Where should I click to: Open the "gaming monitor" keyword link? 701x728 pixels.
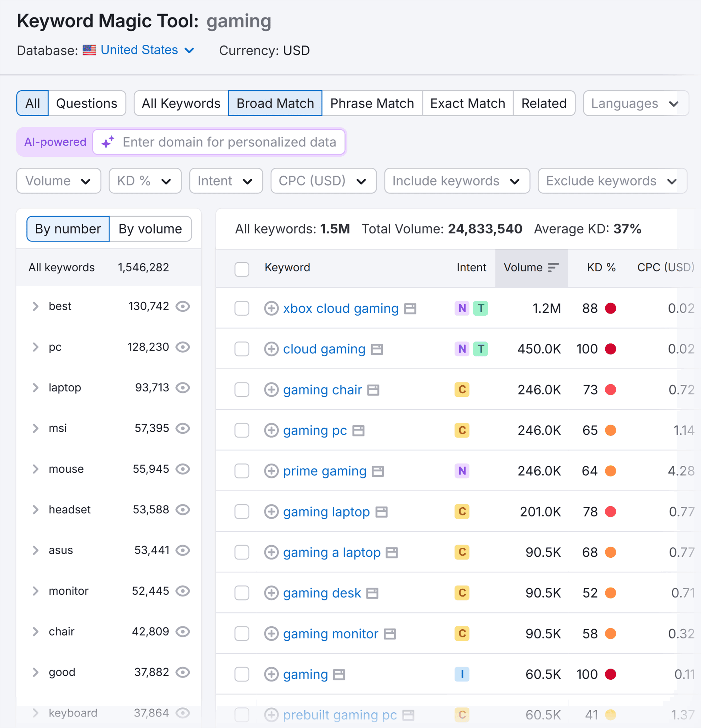coord(330,634)
